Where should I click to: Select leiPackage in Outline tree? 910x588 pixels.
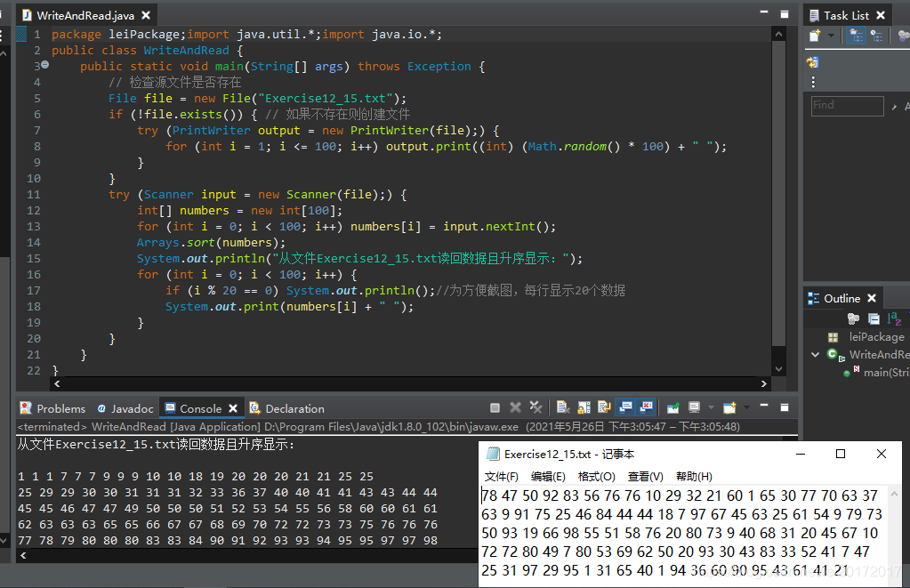pyautogui.click(x=876, y=337)
